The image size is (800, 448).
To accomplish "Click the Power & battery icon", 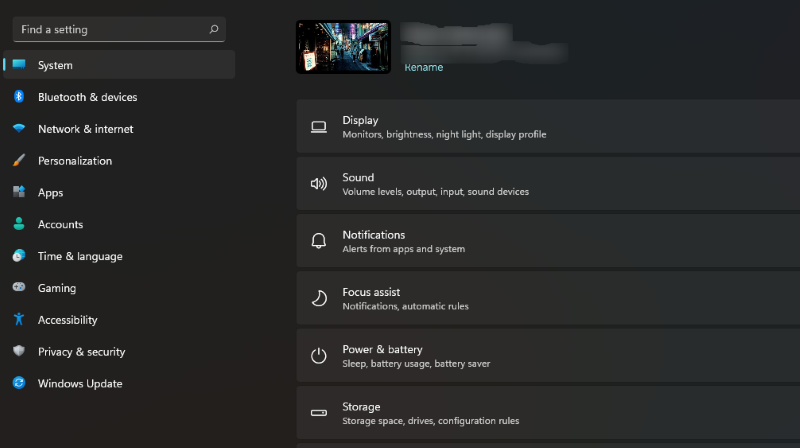I will pyautogui.click(x=319, y=356).
